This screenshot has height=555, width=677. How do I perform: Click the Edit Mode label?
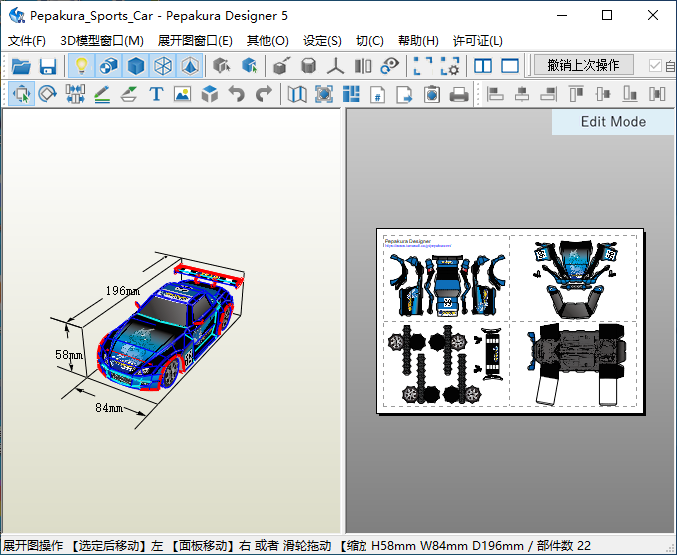613,122
